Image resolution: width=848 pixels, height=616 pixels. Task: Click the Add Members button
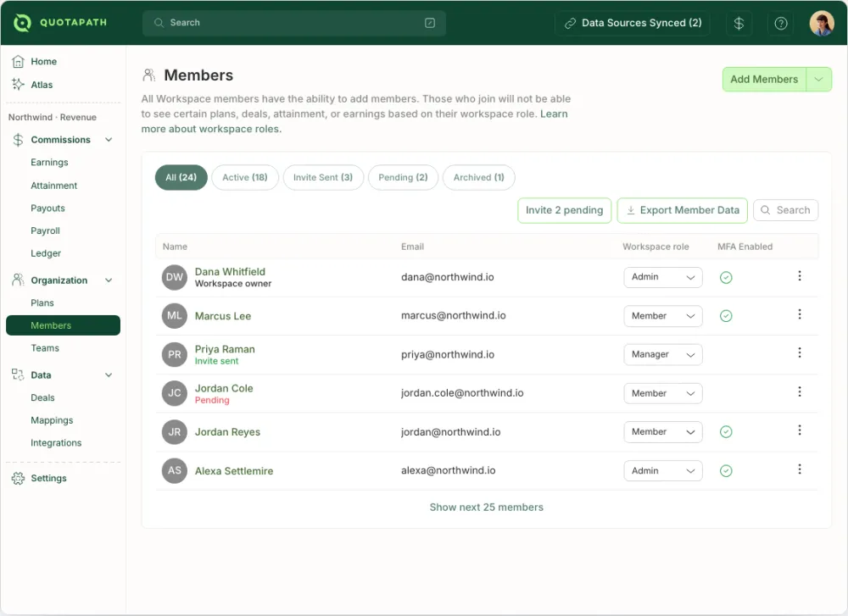pyautogui.click(x=764, y=80)
